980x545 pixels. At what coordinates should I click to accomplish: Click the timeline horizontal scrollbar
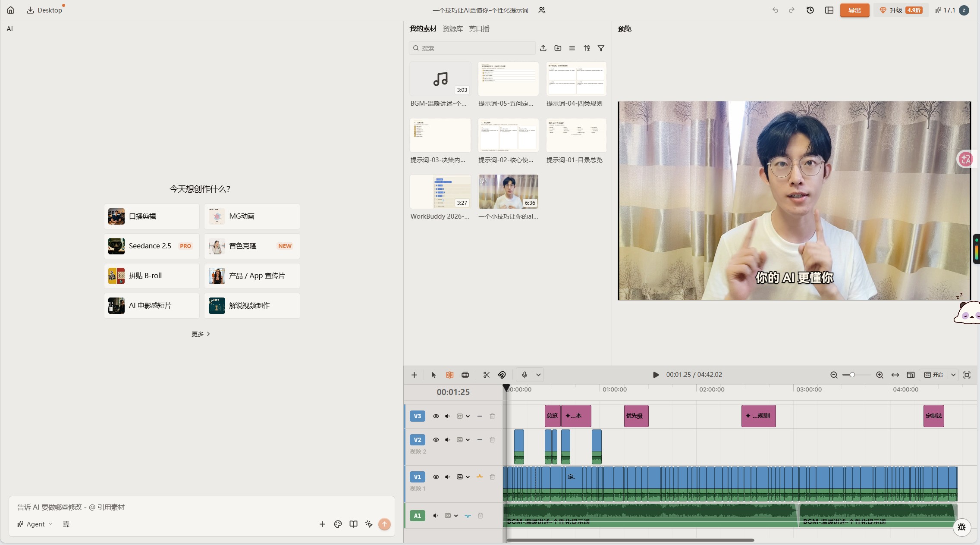click(630, 540)
